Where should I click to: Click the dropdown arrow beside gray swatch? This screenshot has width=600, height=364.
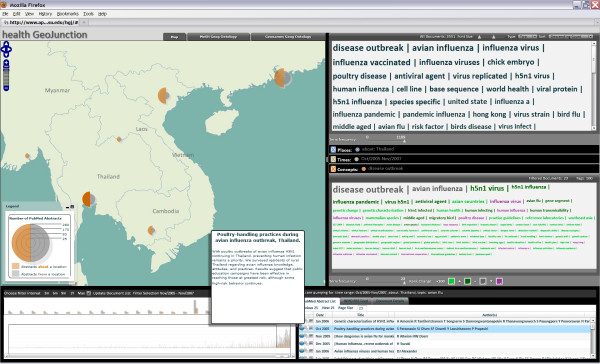pyautogui.click(x=491, y=281)
